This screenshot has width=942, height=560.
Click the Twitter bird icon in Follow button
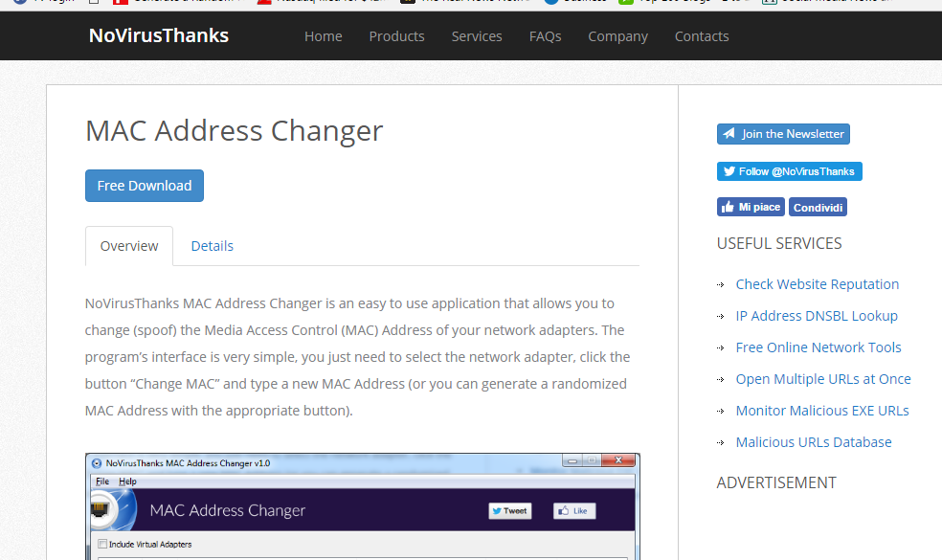pyautogui.click(x=729, y=171)
